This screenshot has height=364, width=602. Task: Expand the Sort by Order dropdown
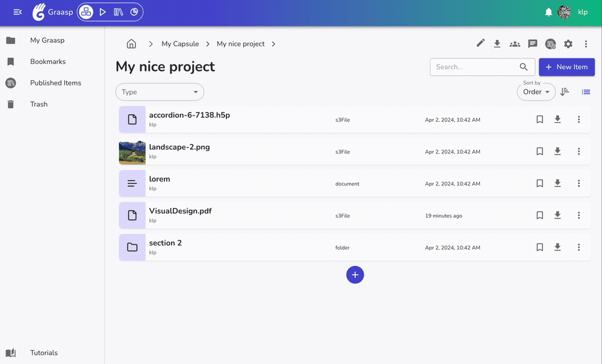point(536,92)
